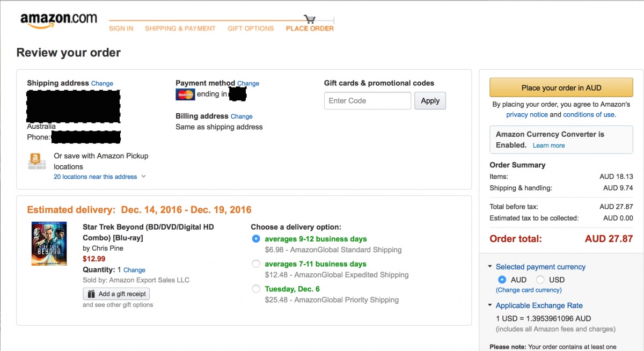The height and width of the screenshot is (351, 644).
Task: Click the Amazon Pickup locker icon
Action: tap(35, 161)
